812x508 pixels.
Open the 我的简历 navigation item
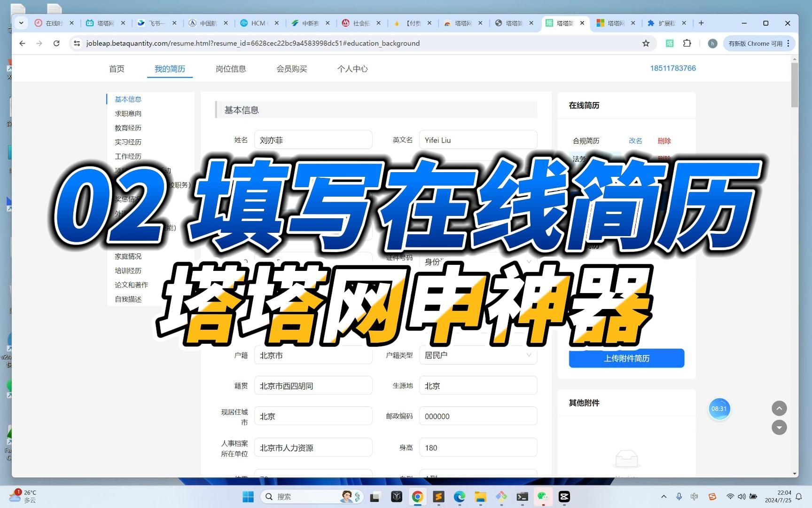(x=170, y=69)
